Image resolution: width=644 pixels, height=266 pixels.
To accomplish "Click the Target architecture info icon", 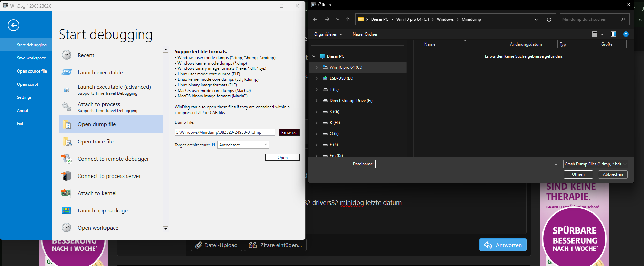I will point(213,145).
